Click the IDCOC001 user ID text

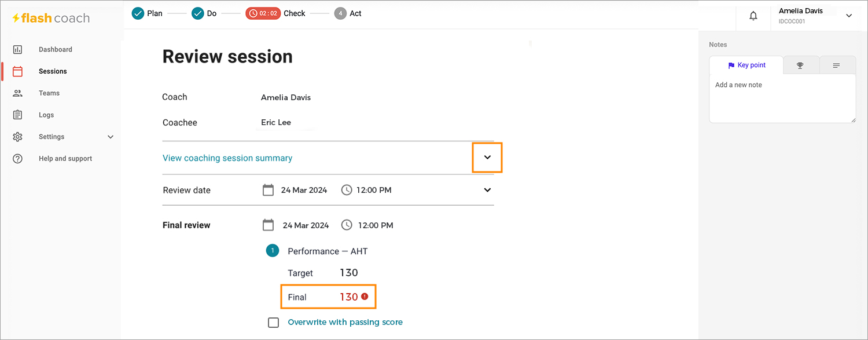pyautogui.click(x=792, y=21)
